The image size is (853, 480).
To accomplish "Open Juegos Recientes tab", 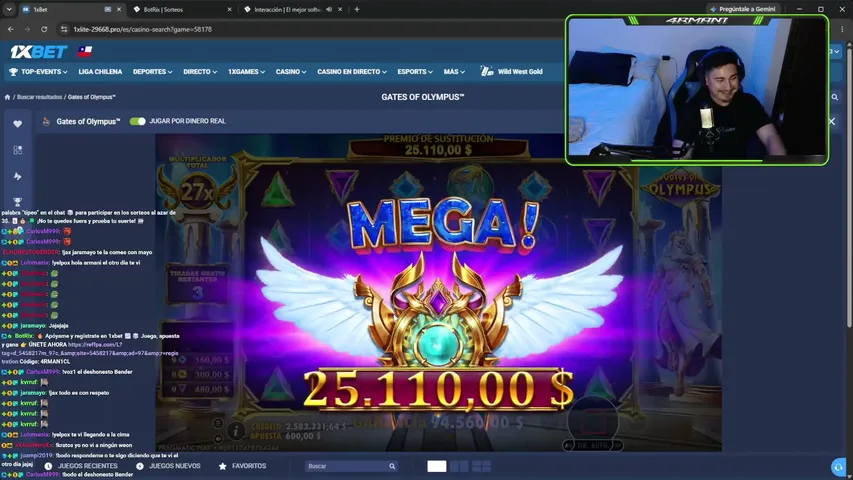I will coord(82,466).
